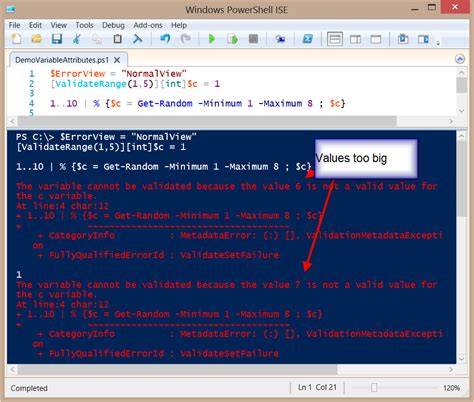Click the Completed status text
This screenshot has width=474, height=402.
tap(29, 388)
